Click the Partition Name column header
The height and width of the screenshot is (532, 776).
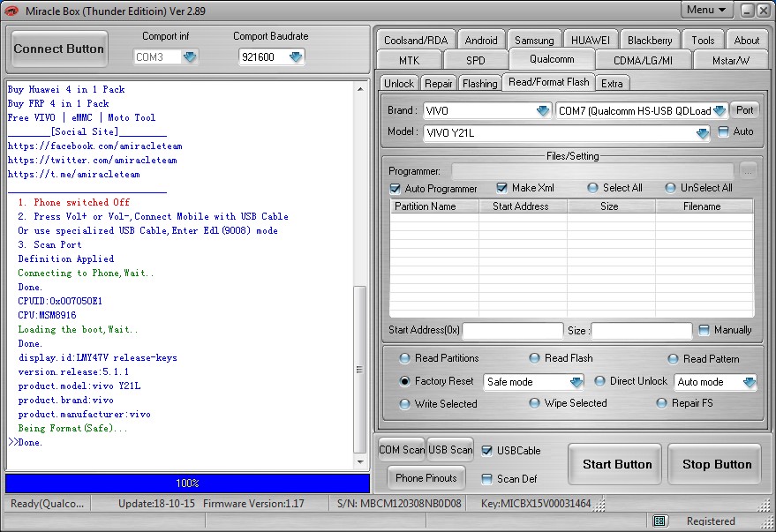click(434, 206)
